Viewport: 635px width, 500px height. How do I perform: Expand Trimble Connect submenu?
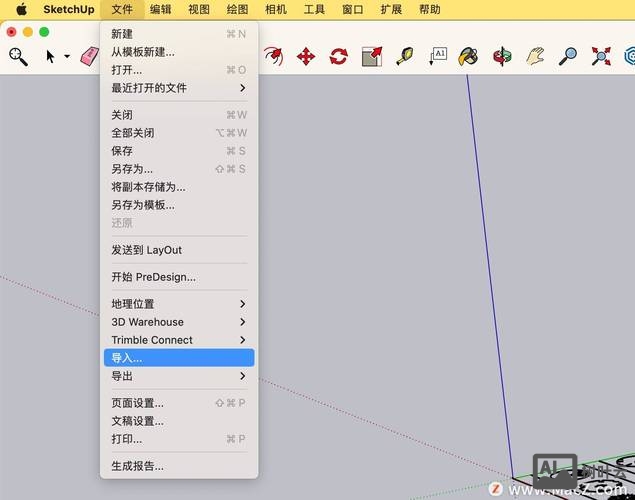[x=179, y=340]
